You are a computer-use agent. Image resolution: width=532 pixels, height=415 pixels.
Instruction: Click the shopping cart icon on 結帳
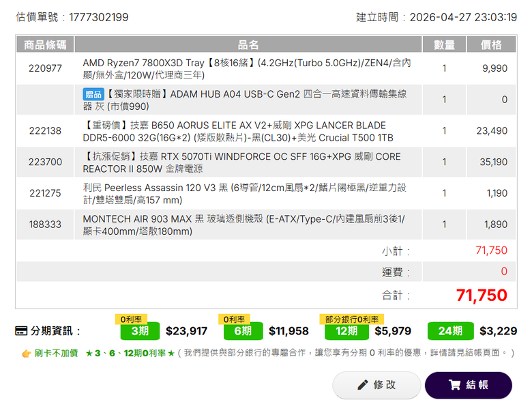tap(454, 385)
